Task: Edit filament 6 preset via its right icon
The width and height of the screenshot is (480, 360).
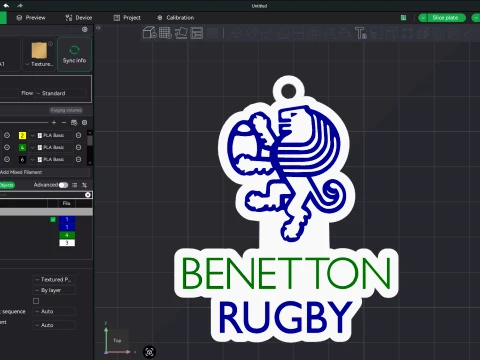Action: tap(78, 159)
